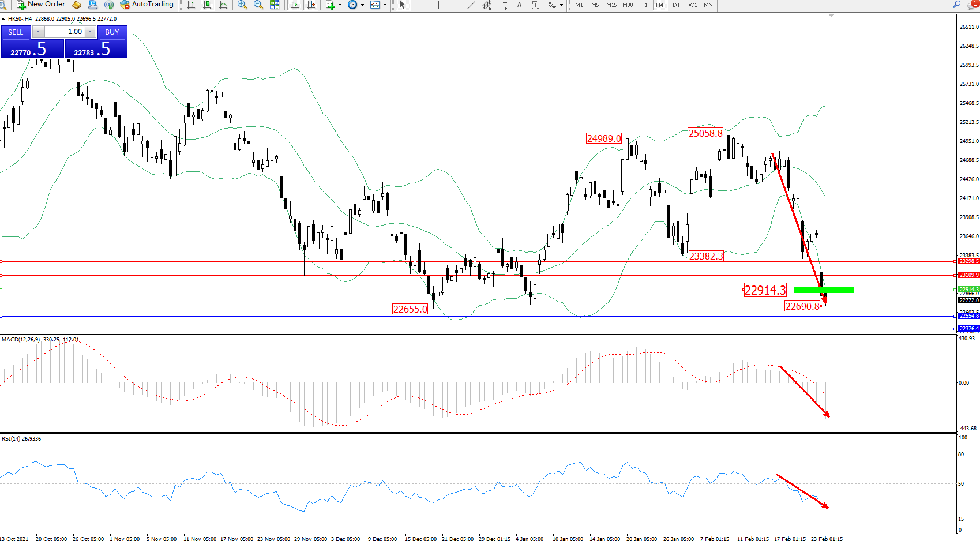The height and width of the screenshot is (541, 980).
Task: Open the search magnifier in toolbar
Action: pos(956,5)
